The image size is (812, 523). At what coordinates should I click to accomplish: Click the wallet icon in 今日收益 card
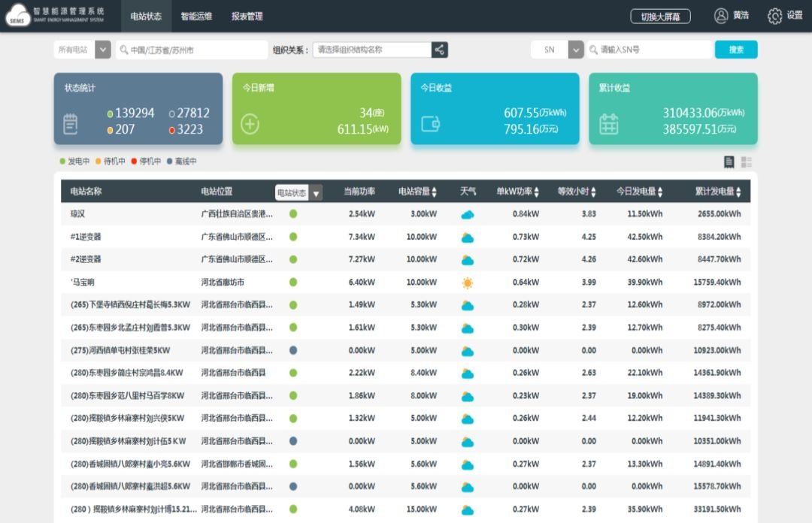click(x=430, y=124)
